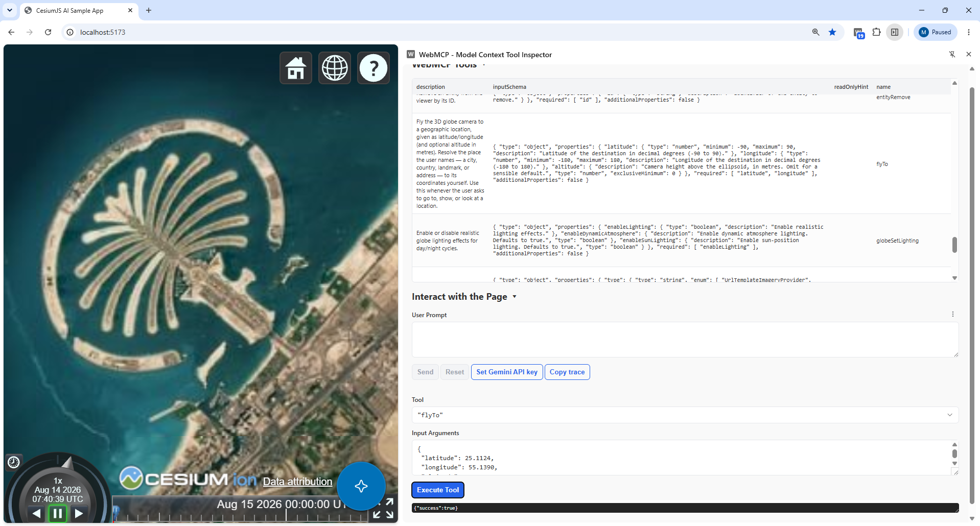Pin the WebMCP side panel
Screen dimensions: 980x526
pyautogui.click(x=952, y=54)
